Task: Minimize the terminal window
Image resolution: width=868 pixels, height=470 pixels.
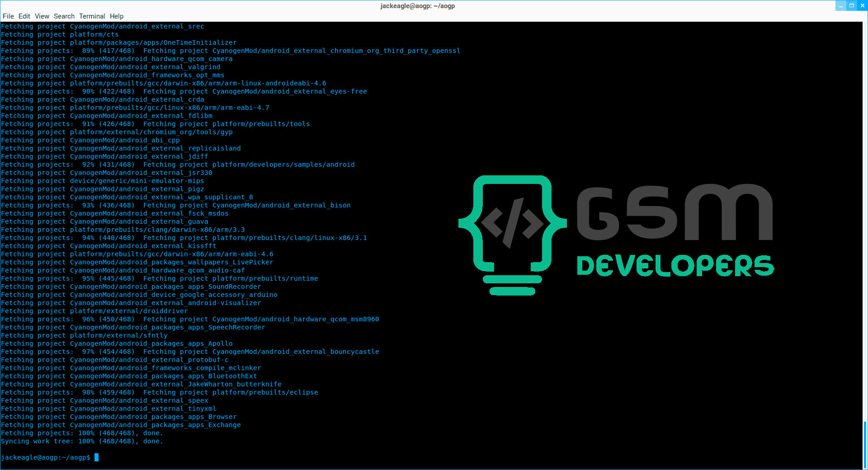Action: click(841, 6)
